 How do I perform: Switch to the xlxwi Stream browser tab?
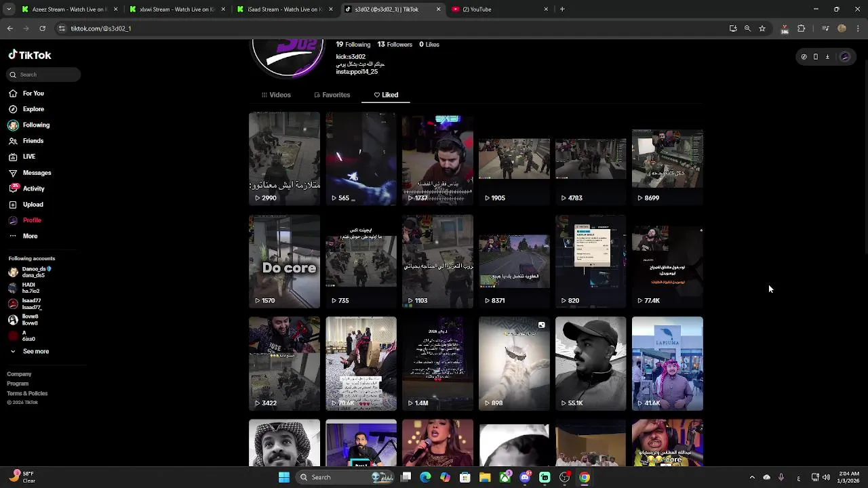click(x=178, y=9)
